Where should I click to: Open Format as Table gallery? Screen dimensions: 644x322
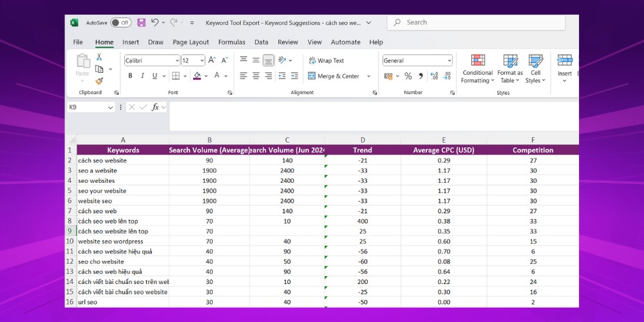coord(510,69)
